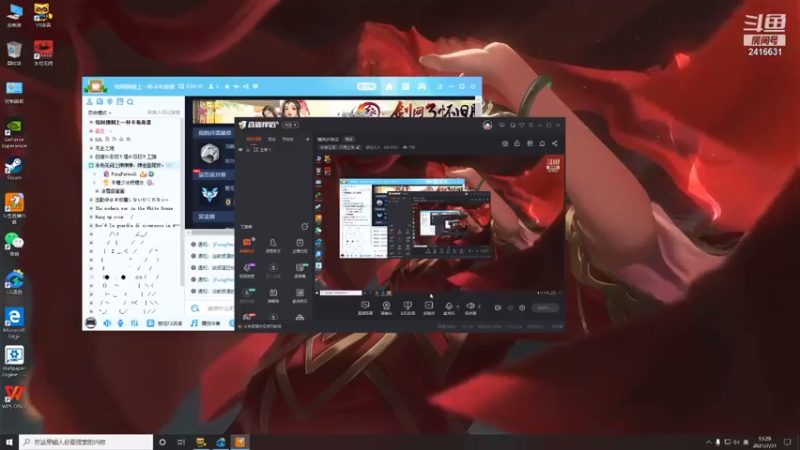The height and width of the screenshot is (450, 800).
Task: Open the YY voice desktop shortcut
Action: coord(43,15)
